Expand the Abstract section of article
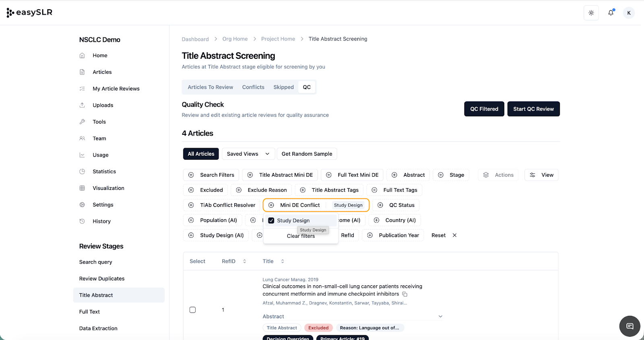644x340 pixels. click(x=440, y=317)
